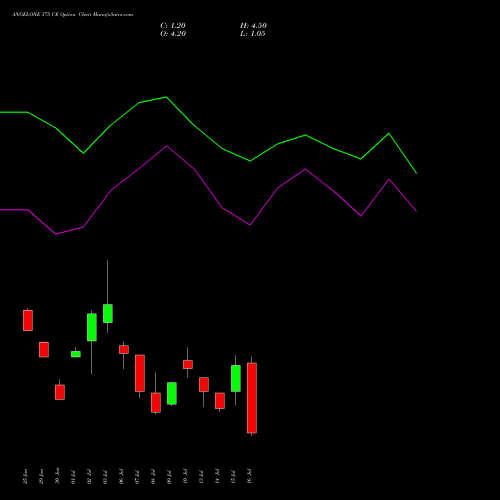This screenshot has height=500, width=500.
Task: Click the green candle for 02 Jul
Action: pos(92,327)
